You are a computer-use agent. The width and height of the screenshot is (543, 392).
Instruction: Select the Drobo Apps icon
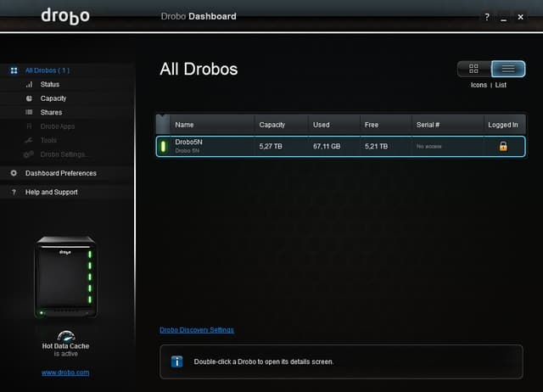[x=29, y=126]
